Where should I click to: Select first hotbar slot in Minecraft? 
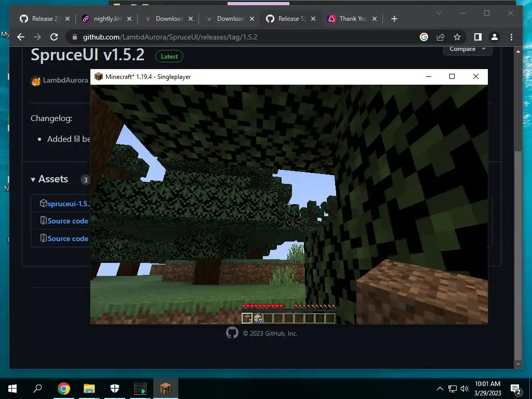click(247, 318)
